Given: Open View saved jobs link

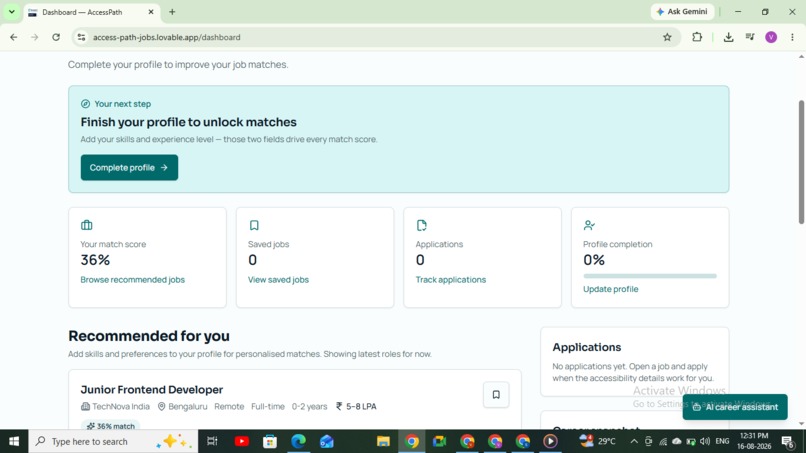Looking at the screenshot, I should 278,280.
